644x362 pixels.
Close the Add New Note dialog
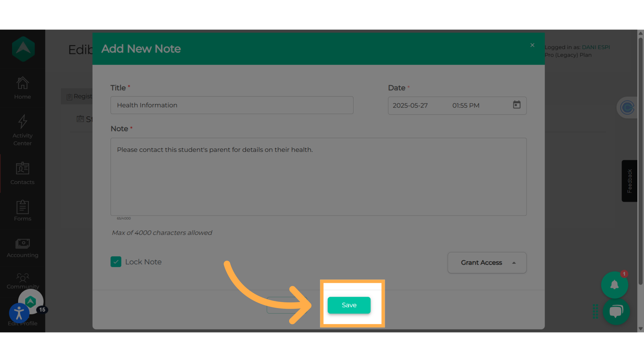532,45
